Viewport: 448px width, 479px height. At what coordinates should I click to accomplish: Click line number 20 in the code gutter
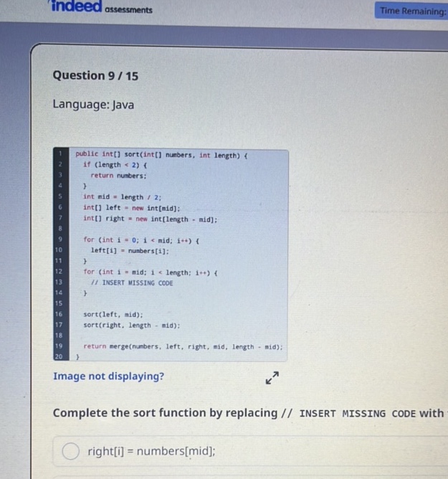[60, 356]
